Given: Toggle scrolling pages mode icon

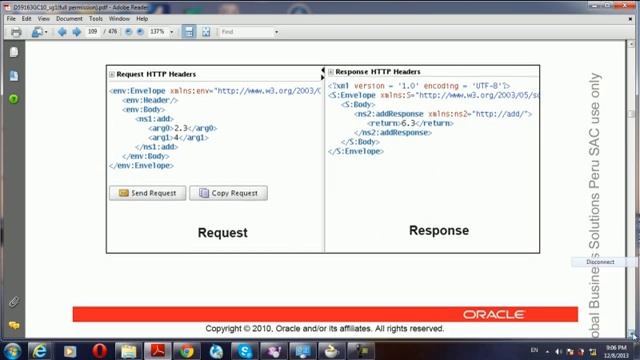Looking at the screenshot, I should coord(189,32).
